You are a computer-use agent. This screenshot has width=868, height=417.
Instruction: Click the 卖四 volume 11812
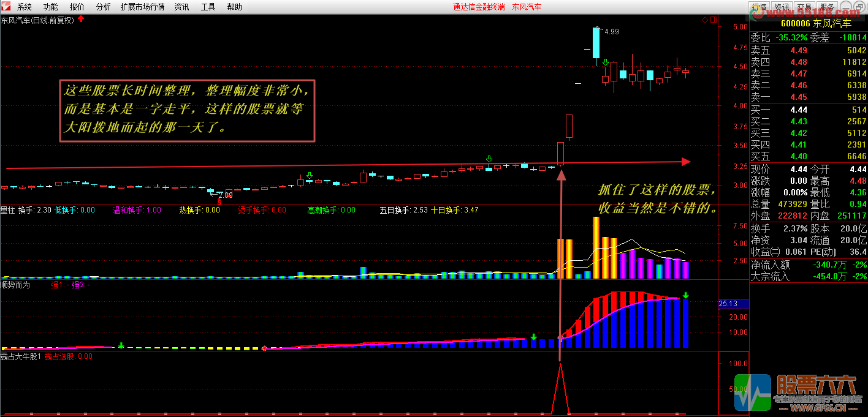click(855, 62)
